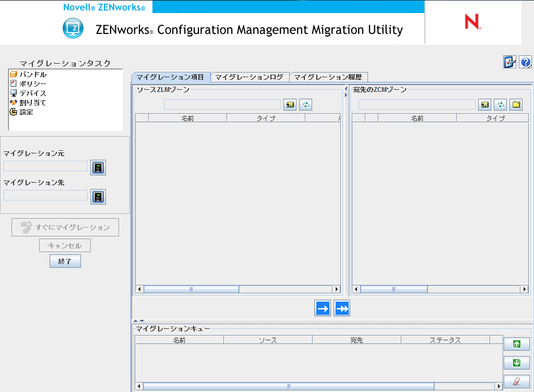Click the eraser icon to clear queue
The height and width of the screenshot is (392, 534).
pos(517,382)
